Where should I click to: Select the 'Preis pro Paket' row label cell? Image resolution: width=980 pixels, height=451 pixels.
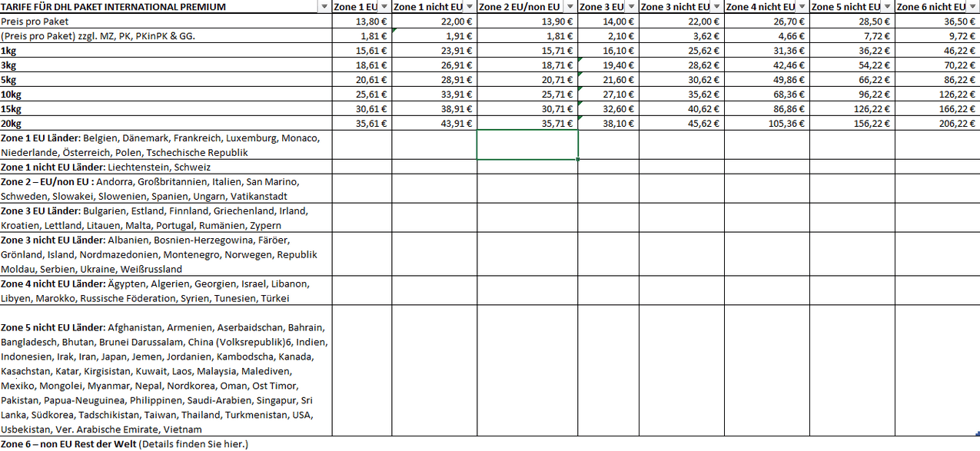pyautogui.click(x=166, y=22)
